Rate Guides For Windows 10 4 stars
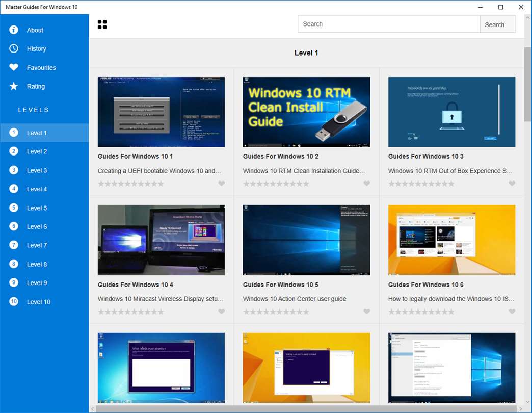The width and height of the screenshot is (532, 413). coord(131,312)
